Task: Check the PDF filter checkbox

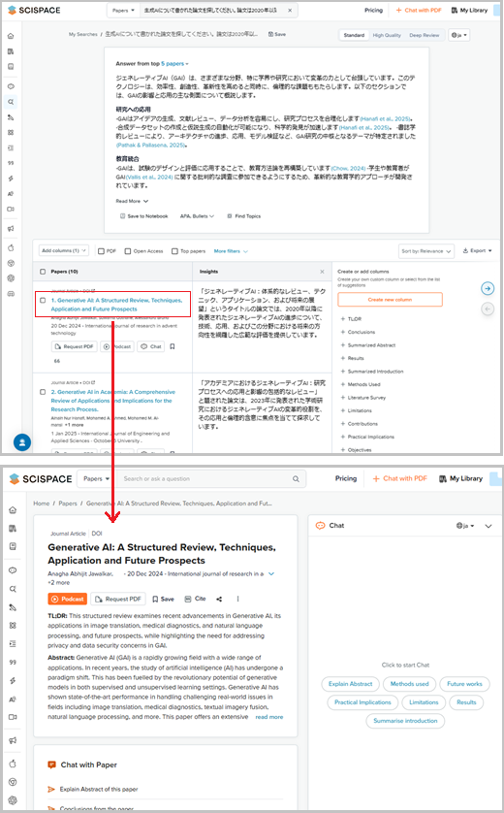Action: click(101, 251)
